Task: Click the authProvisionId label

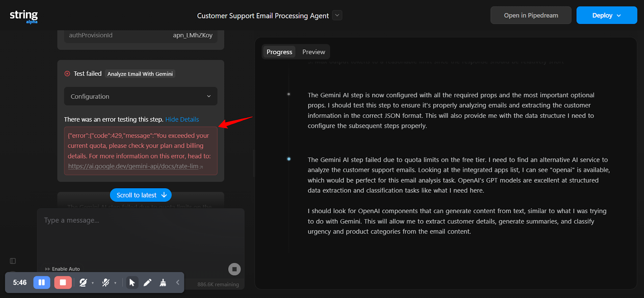Action: pyautogui.click(x=91, y=35)
